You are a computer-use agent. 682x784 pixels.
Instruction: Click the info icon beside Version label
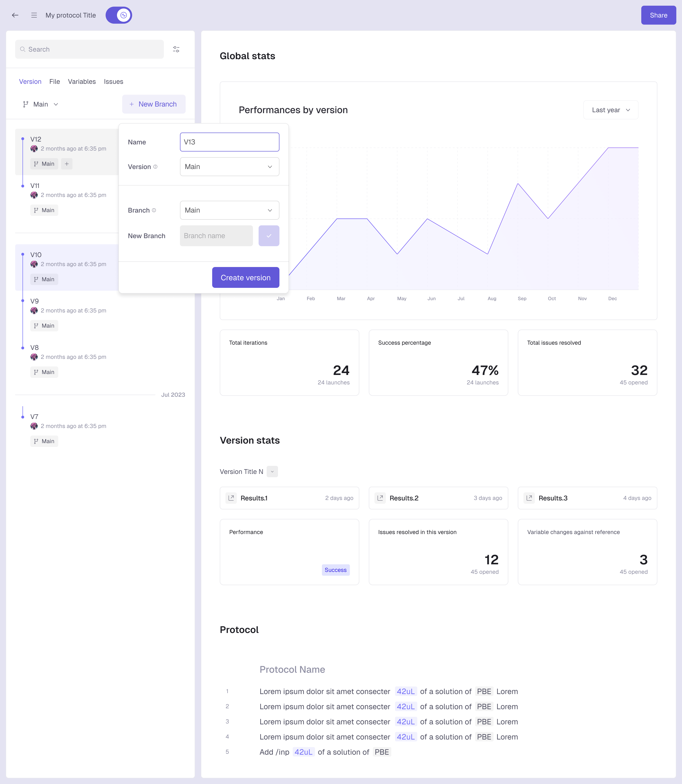coord(155,167)
